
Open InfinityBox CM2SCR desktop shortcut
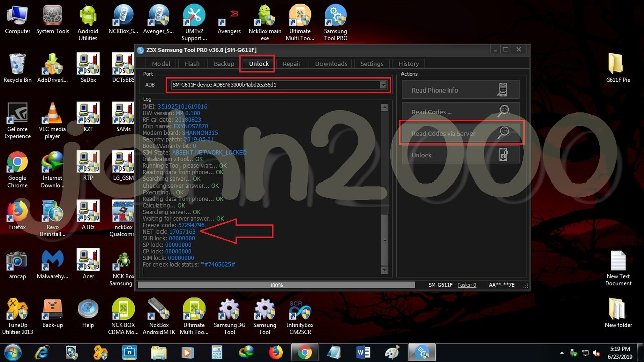point(300,316)
